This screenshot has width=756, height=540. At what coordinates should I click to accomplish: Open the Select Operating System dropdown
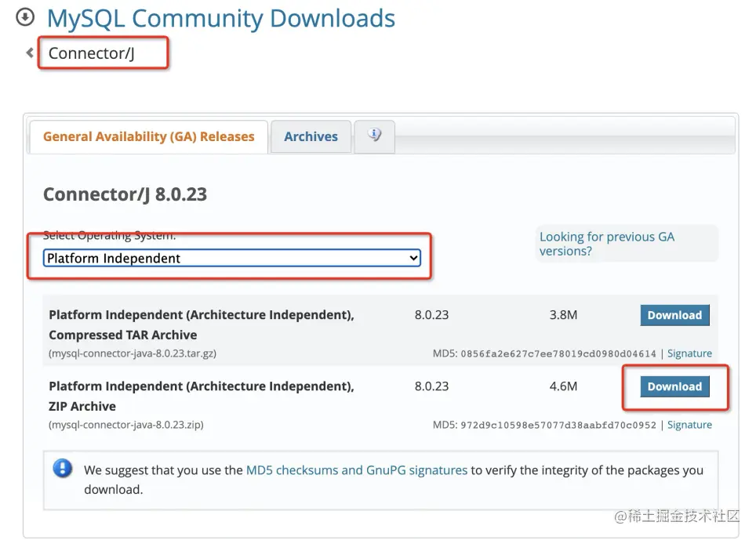pos(232,258)
